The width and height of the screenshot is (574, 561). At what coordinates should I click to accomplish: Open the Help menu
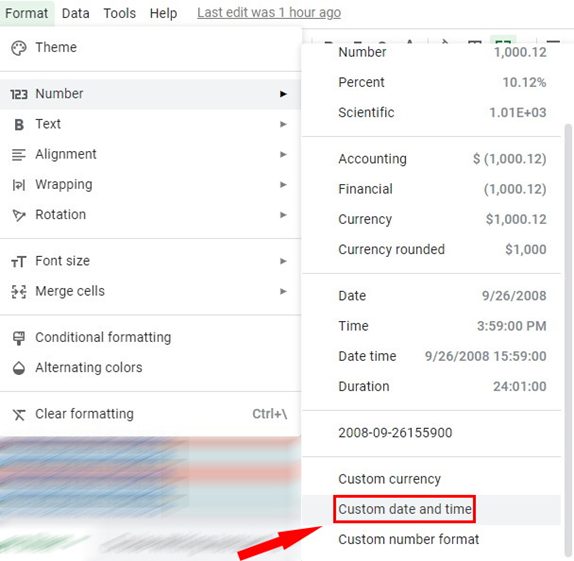coord(163,13)
